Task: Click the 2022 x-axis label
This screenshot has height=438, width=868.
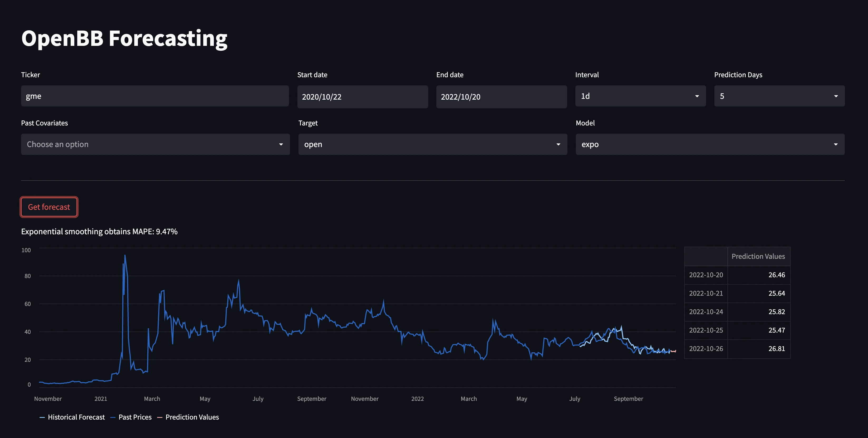Action: [417, 399]
